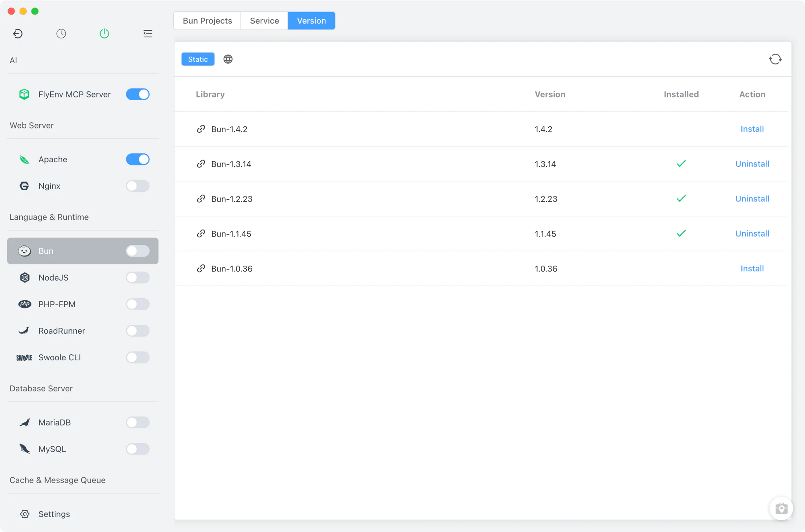Open the history clock icon
Image resolution: width=805 pixels, height=532 pixels.
coord(61,33)
